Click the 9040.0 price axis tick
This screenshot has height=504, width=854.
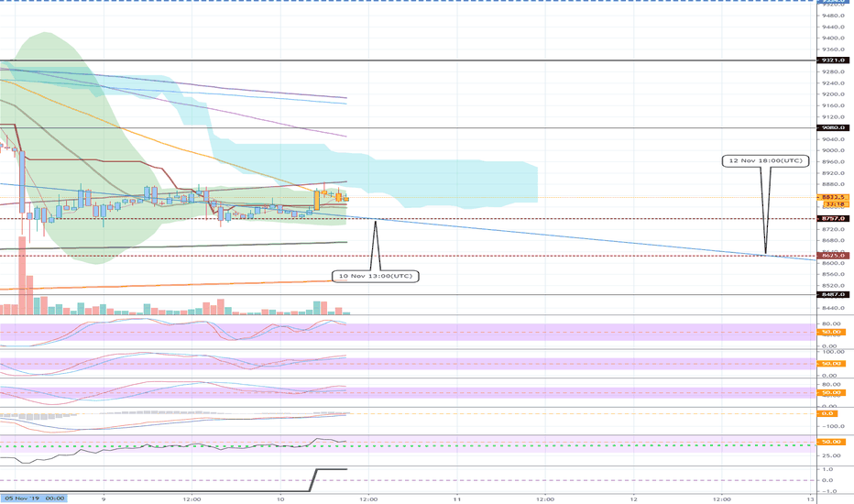point(833,139)
